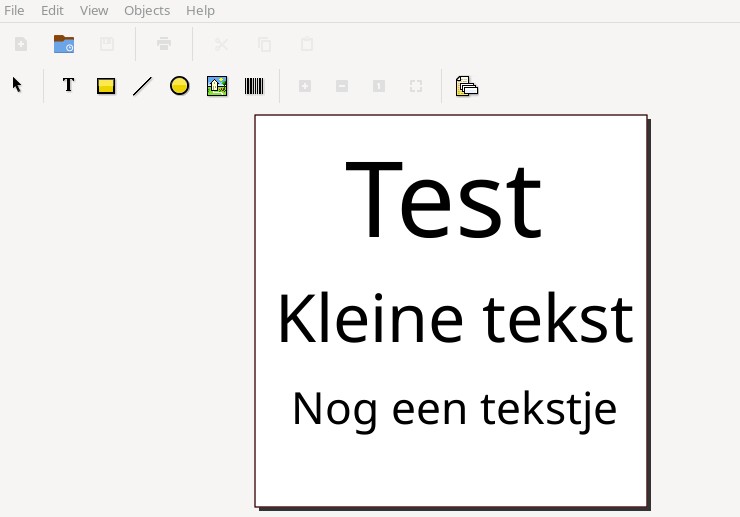This screenshot has width=740, height=517.
Task: Click the Print toolbar icon
Action: [x=164, y=44]
